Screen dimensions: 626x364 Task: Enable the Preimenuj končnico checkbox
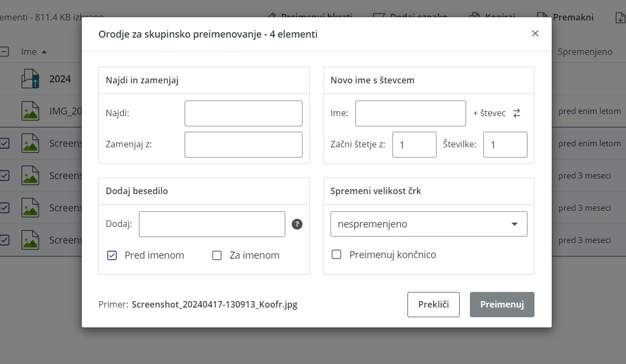336,254
